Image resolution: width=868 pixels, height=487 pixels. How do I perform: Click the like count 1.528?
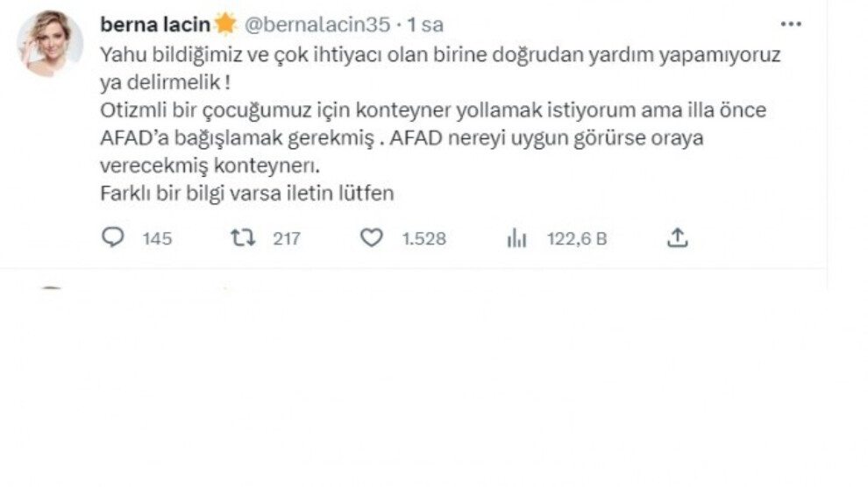click(424, 238)
